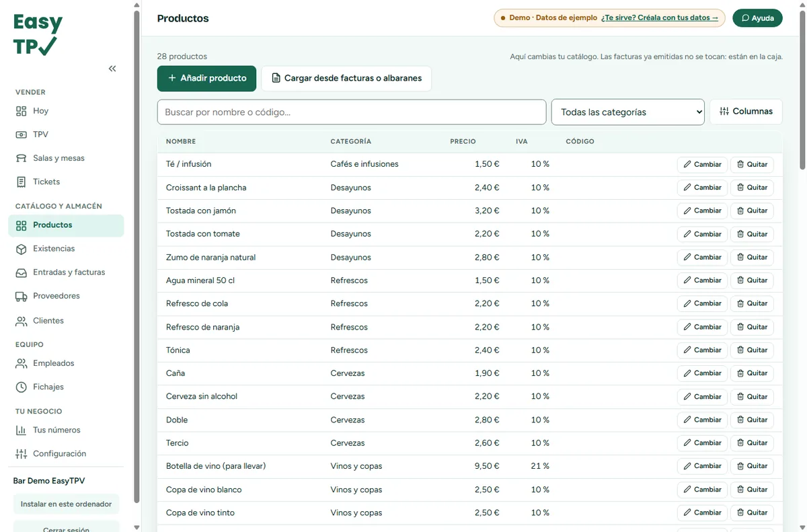Click the Proveedores truck icon

pos(21,296)
